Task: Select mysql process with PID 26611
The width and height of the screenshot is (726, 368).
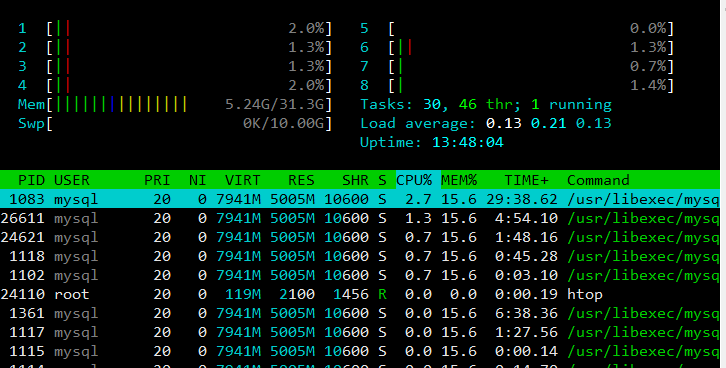Action: coord(360,218)
